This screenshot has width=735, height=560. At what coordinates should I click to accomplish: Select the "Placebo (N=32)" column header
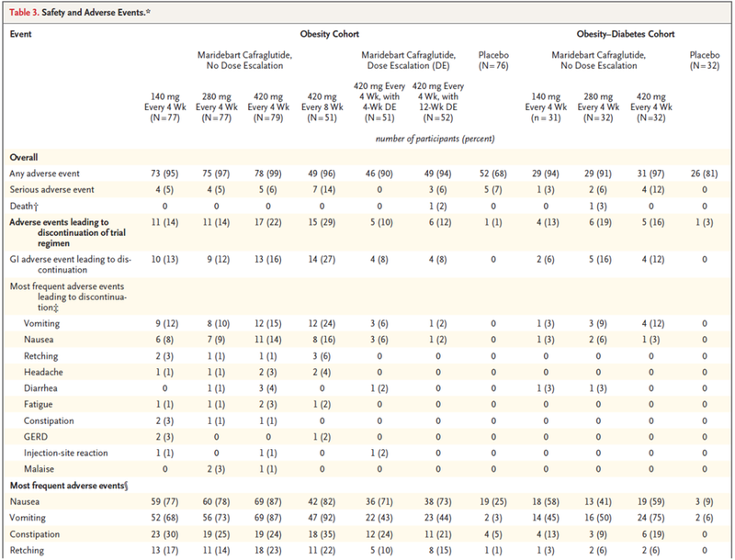pyautogui.click(x=706, y=61)
